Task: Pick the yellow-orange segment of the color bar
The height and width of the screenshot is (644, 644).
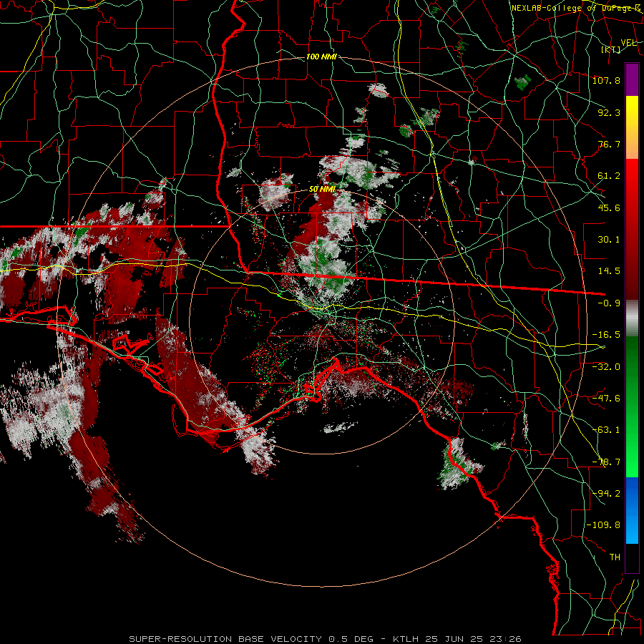Action: coord(632,127)
